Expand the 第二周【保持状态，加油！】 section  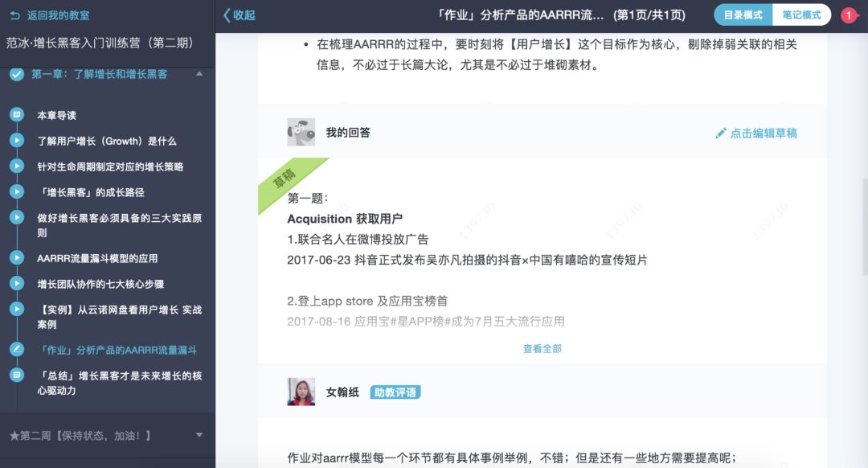199,435
